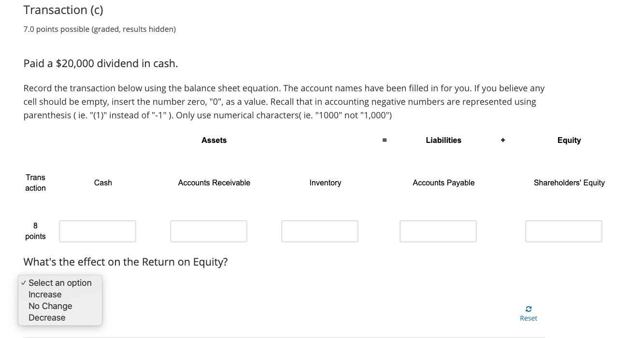This screenshot has width=644, height=338.
Task: Click the Reset link
Action: click(x=529, y=318)
